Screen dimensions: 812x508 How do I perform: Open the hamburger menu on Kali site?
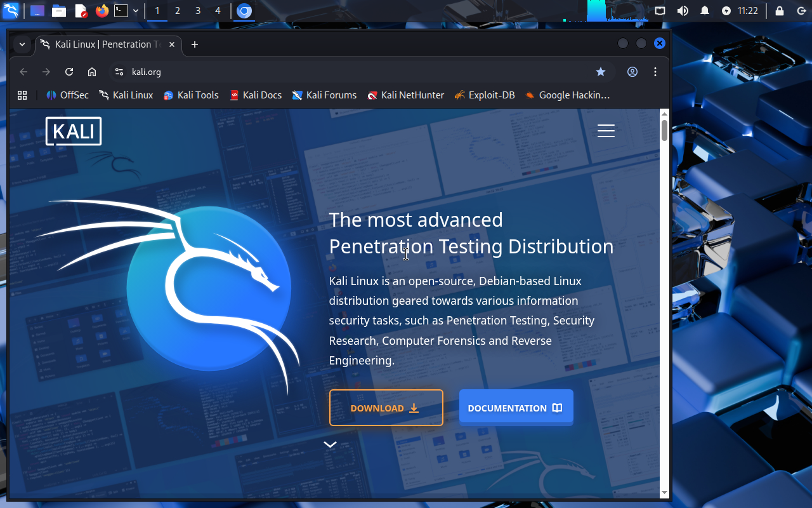pos(606,131)
